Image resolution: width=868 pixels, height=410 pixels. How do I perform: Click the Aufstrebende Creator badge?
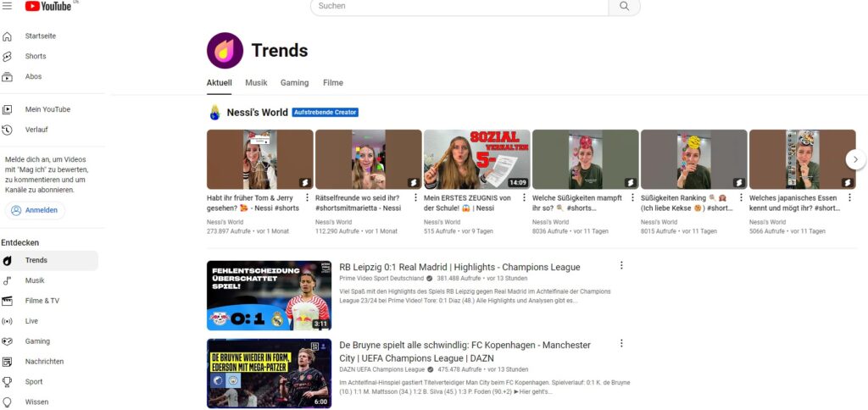click(325, 113)
